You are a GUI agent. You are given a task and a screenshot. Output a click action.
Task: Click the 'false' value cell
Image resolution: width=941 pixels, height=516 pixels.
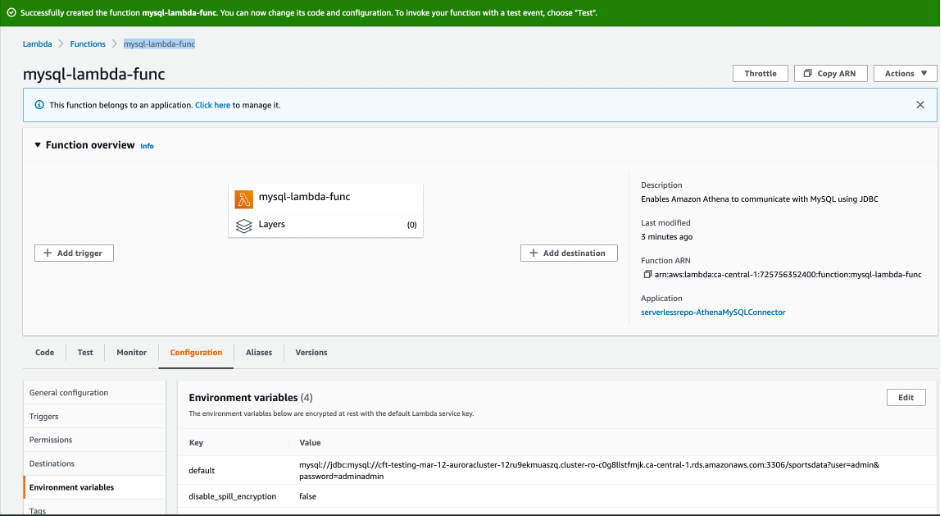(308, 496)
